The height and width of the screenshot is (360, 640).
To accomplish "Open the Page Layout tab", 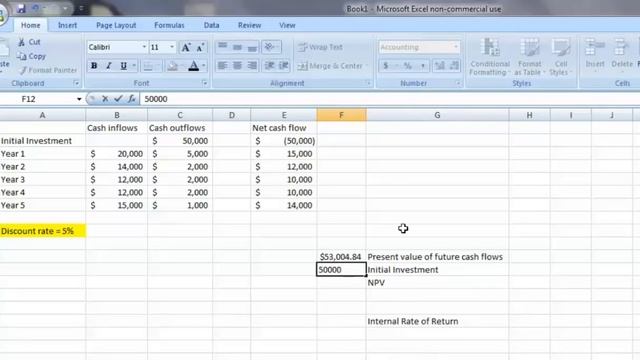I will (116, 25).
